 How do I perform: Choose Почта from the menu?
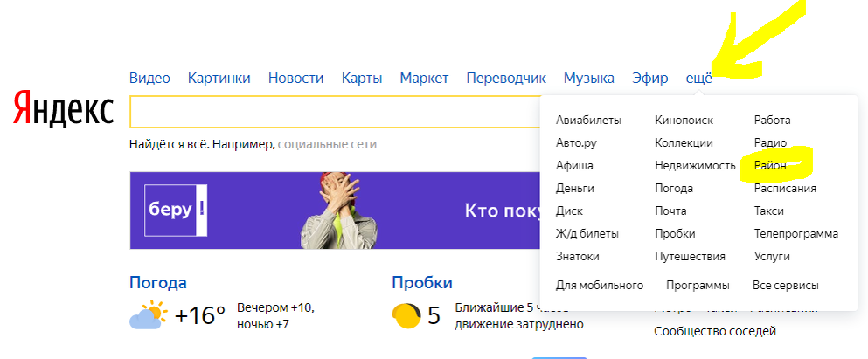tap(670, 211)
